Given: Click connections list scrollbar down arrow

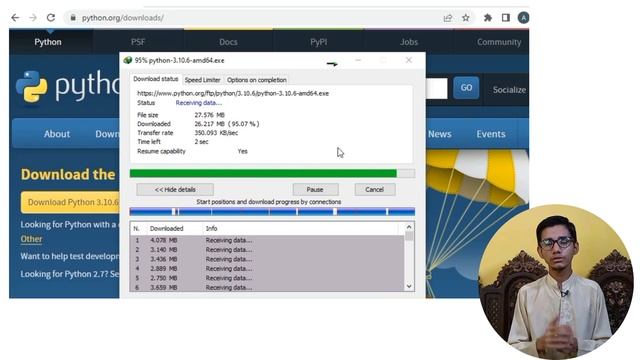Looking at the screenshot, I should coord(409,287).
